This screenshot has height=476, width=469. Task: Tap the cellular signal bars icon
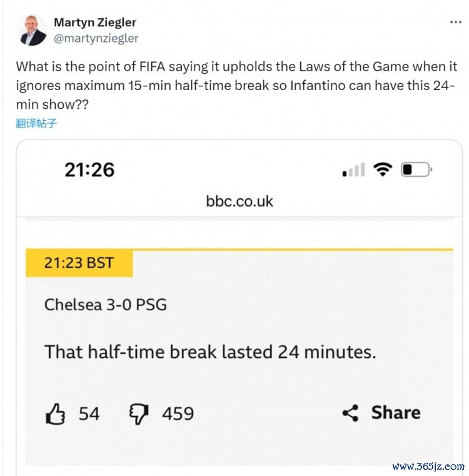pos(353,170)
